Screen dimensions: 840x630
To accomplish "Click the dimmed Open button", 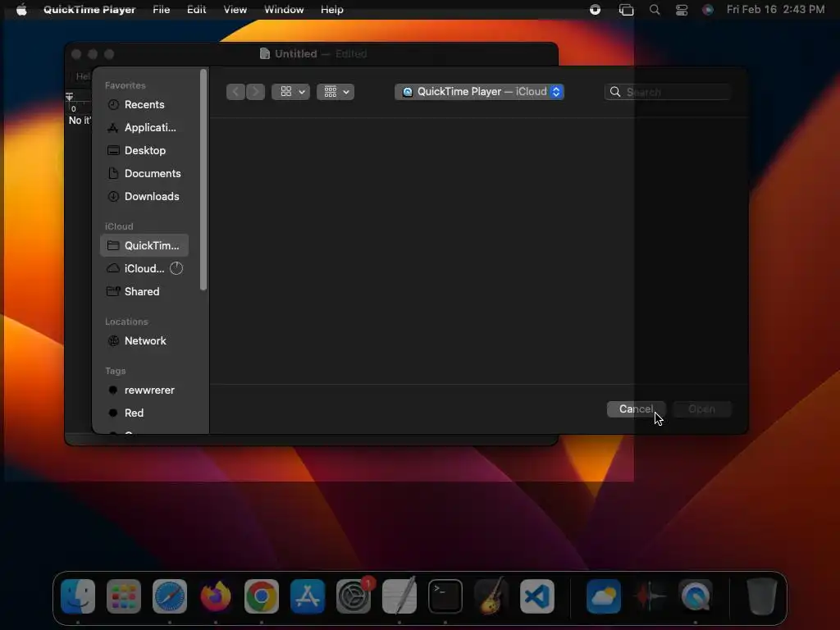I will pos(702,409).
